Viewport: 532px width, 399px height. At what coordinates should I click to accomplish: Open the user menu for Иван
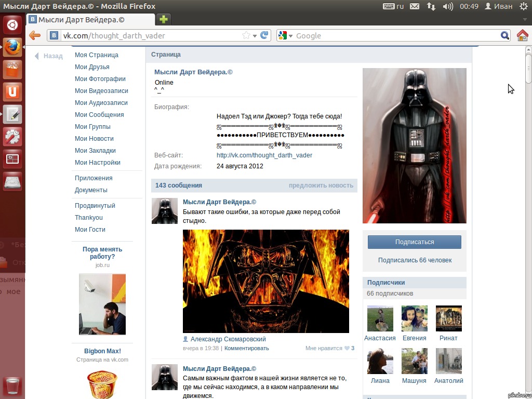click(499, 6)
